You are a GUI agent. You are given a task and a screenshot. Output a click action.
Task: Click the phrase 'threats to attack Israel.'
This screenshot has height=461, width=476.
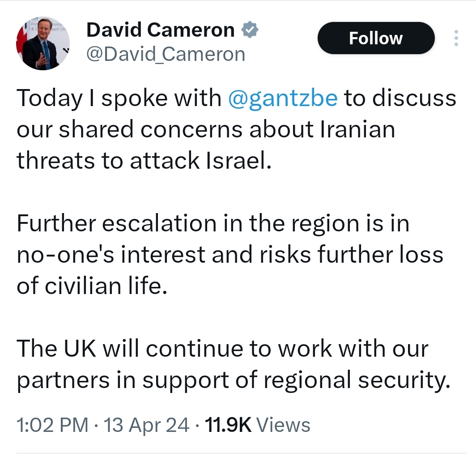click(144, 161)
